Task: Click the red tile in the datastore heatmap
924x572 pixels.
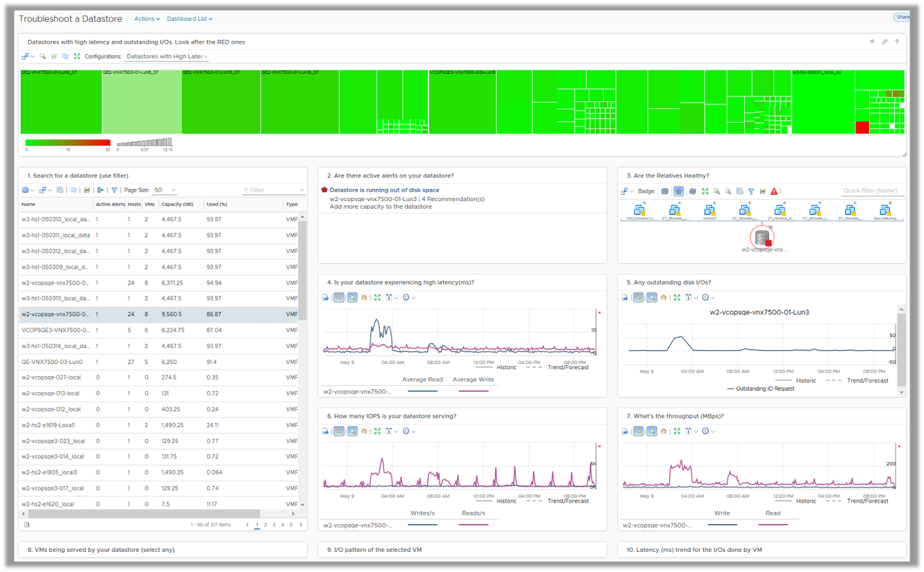Action: (862, 128)
